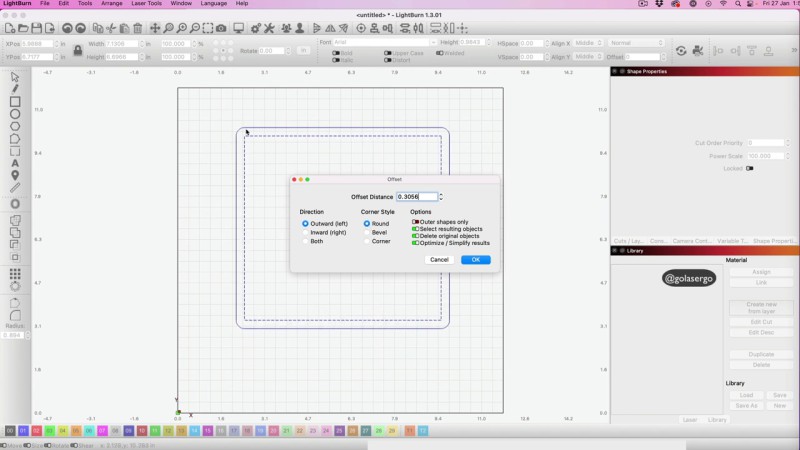This screenshot has height=450, width=800.
Task: Click the Offset Distance stepper arrows
Action: (441, 197)
